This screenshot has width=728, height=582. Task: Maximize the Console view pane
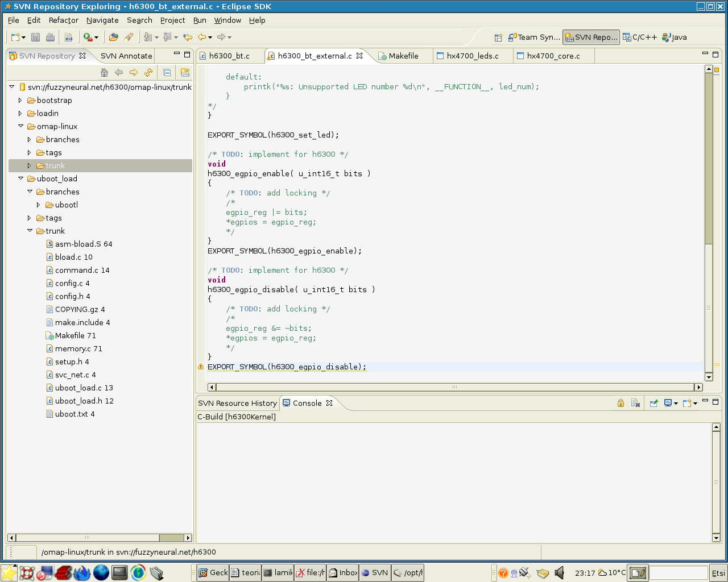point(715,401)
